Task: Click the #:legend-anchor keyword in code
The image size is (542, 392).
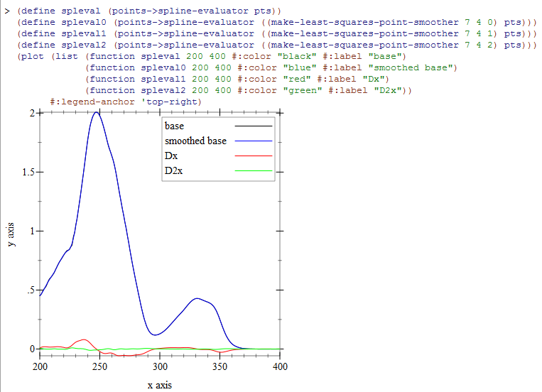Action: pos(92,102)
